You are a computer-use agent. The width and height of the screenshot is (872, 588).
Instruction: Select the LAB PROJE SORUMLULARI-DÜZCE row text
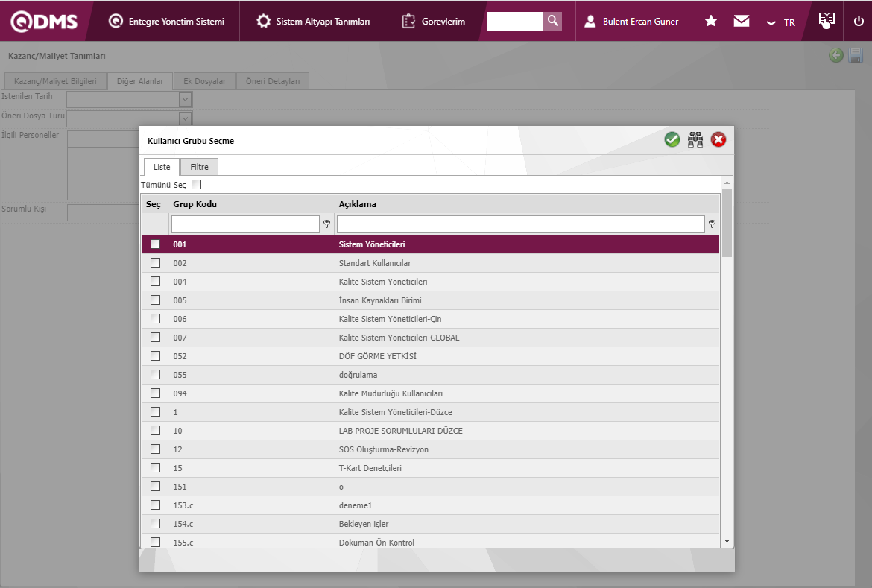400,431
